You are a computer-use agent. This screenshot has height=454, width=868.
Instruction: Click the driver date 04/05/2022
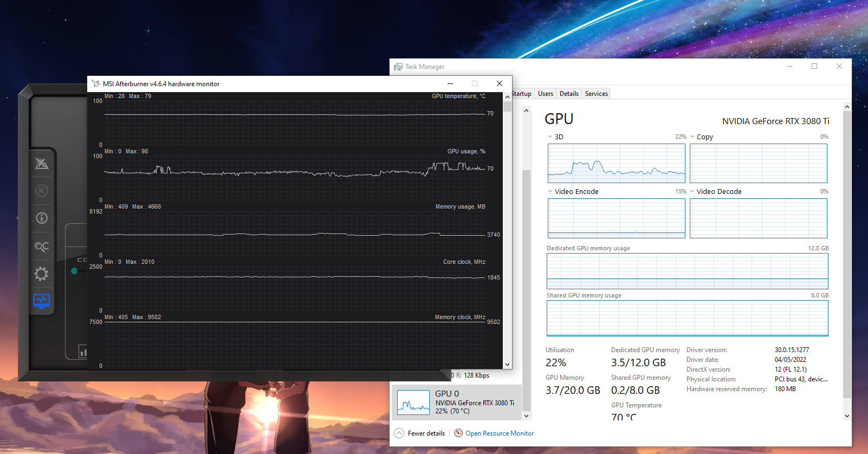790,360
